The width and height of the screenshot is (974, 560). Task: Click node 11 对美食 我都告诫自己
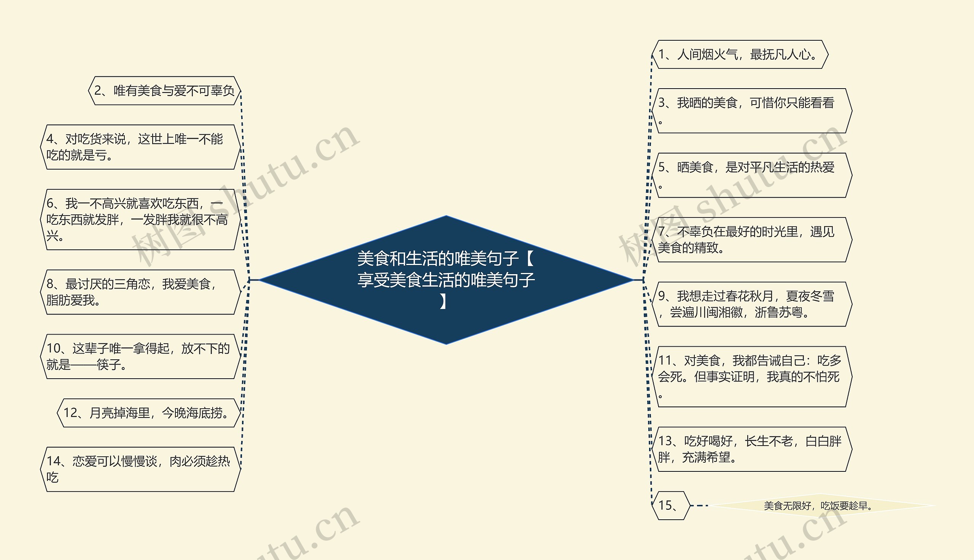pos(751,376)
